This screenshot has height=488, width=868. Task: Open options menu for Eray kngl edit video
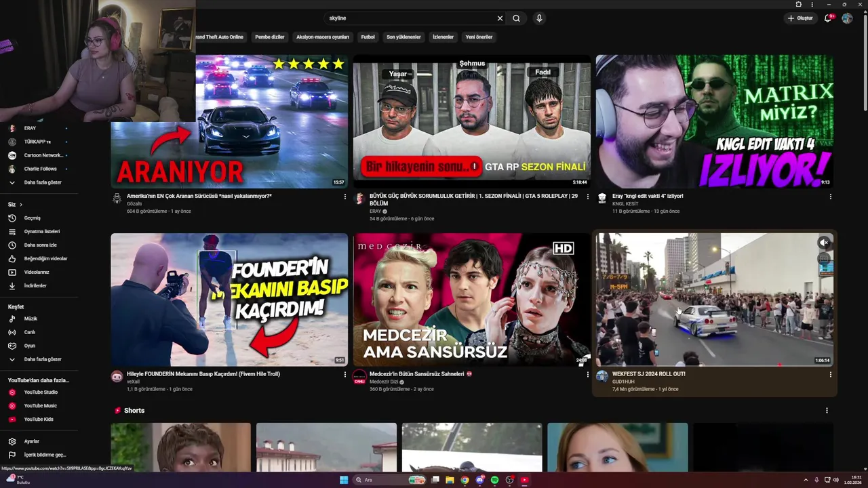coord(830,197)
